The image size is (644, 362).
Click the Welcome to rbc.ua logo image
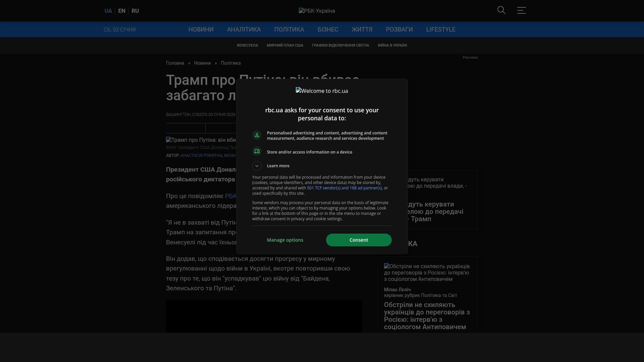[322, 91]
